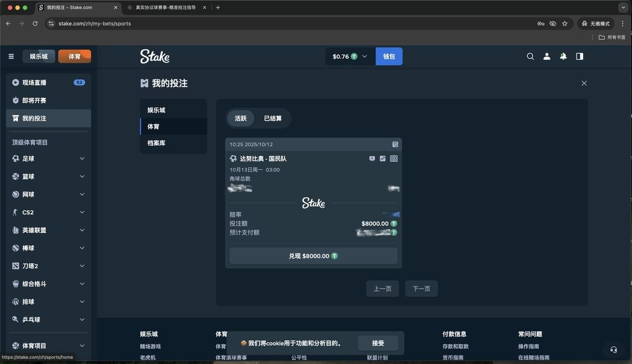Select the 活跃 bets tab
This screenshot has width=632, height=364.
click(x=241, y=118)
